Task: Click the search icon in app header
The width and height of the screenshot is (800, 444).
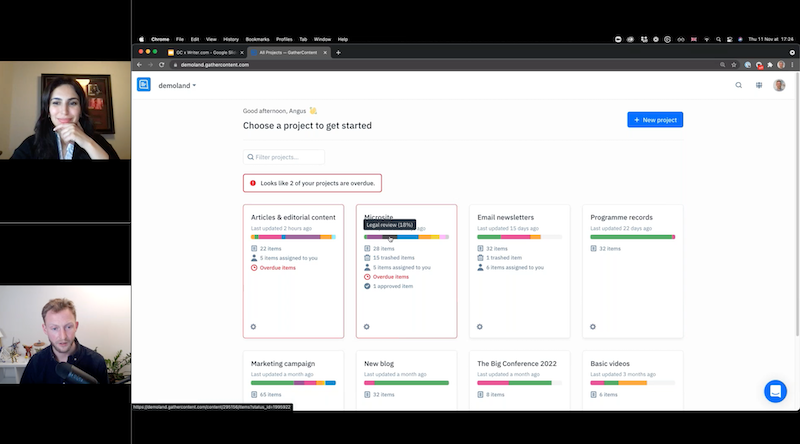Action: [738, 85]
